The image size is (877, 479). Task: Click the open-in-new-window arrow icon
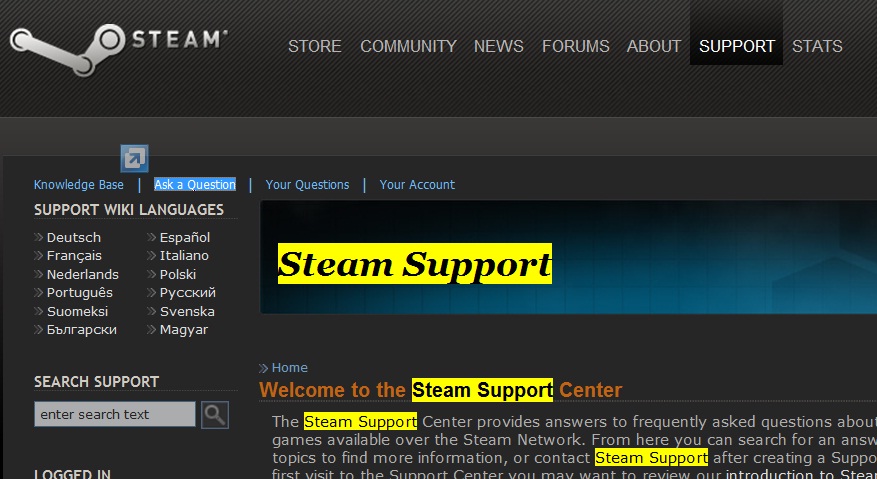click(x=134, y=158)
